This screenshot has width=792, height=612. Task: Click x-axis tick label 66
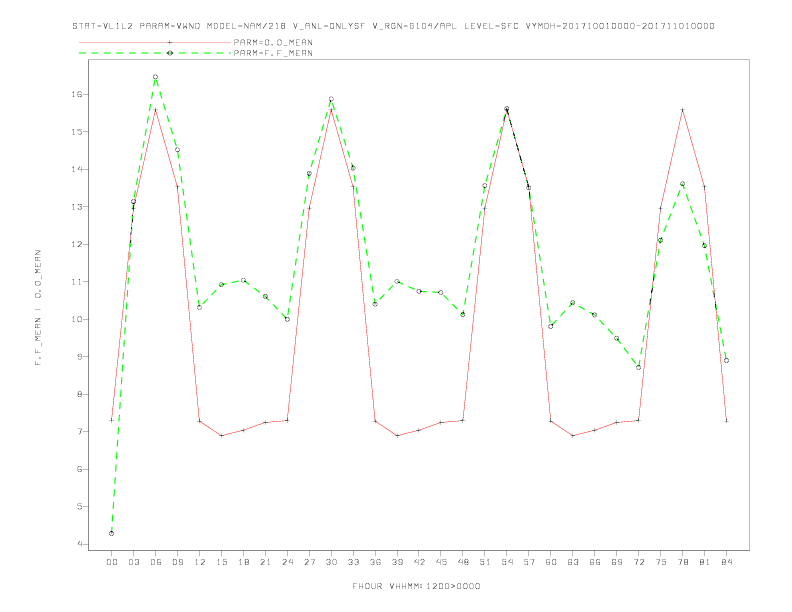[x=595, y=562]
